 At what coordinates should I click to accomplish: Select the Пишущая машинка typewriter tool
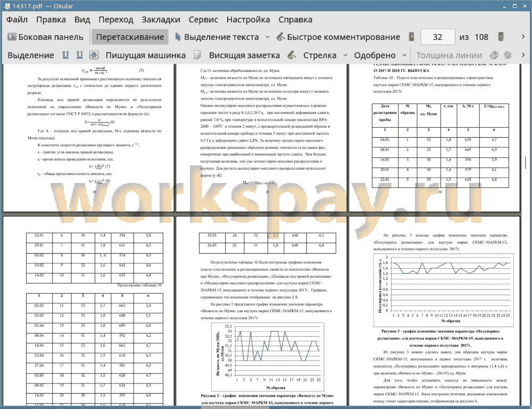click(146, 55)
